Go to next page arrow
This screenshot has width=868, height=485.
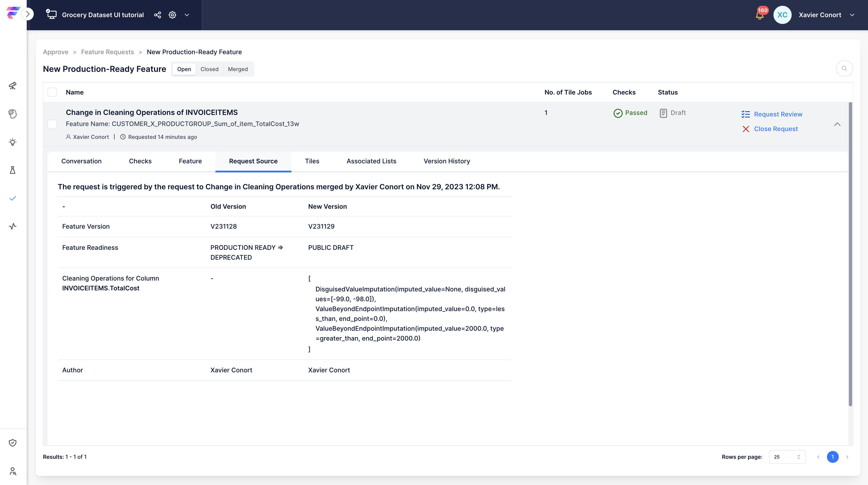847,457
